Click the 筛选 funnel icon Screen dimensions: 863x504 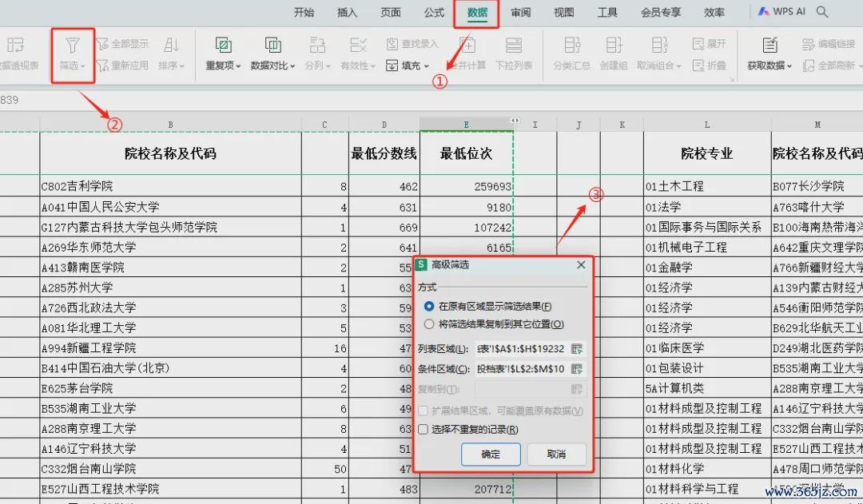tap(73, 45)
